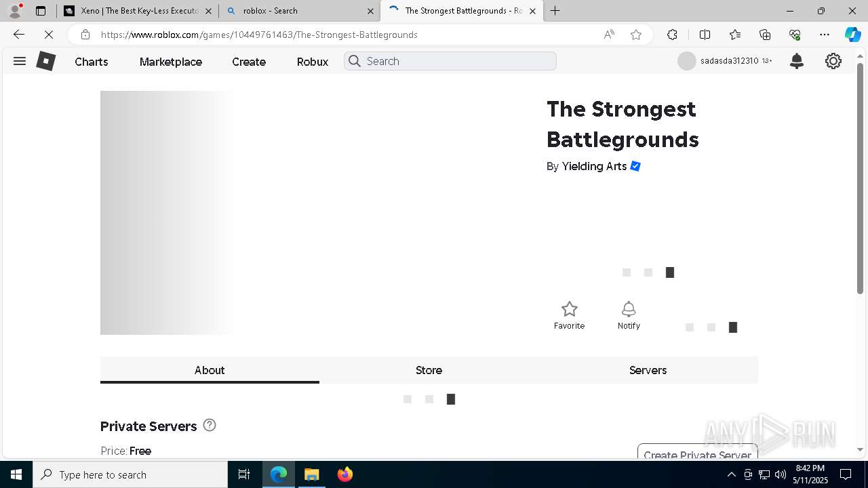Close the roblox - Search tab

370,11
